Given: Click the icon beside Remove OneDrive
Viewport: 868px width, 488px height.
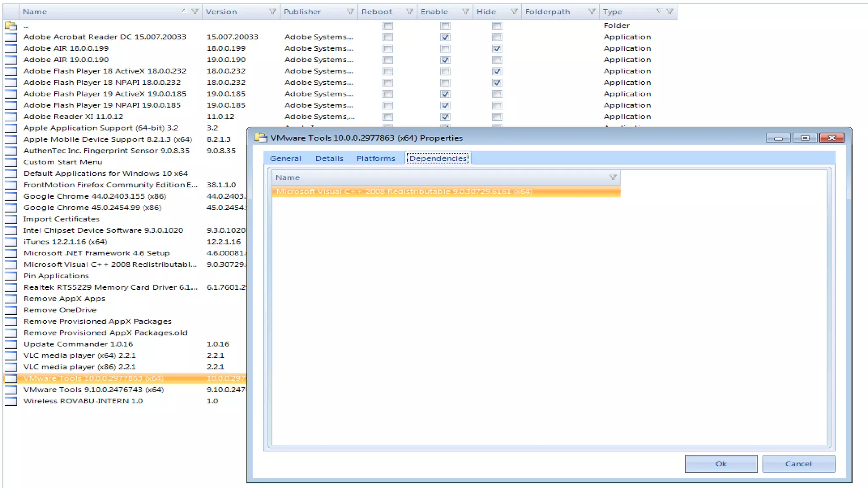Looking at the screenshot, I should tap(11, 310).
